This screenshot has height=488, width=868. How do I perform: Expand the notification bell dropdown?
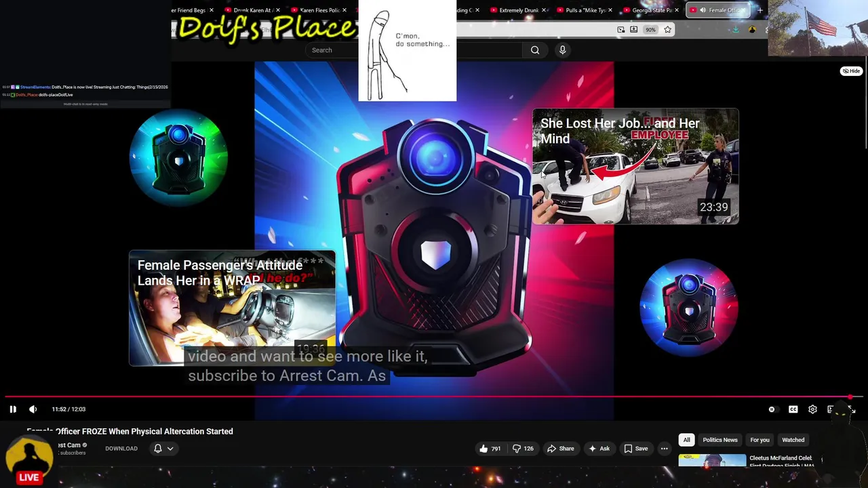[163, 449]
